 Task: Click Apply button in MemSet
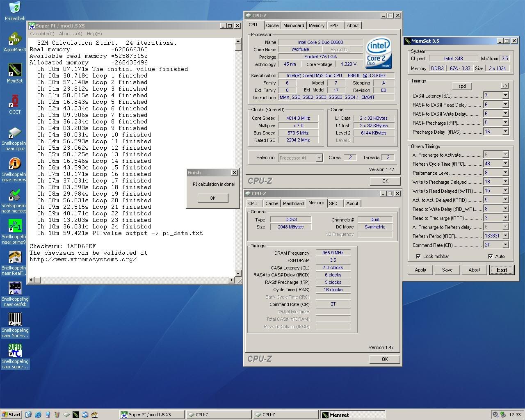click(420, 270)
